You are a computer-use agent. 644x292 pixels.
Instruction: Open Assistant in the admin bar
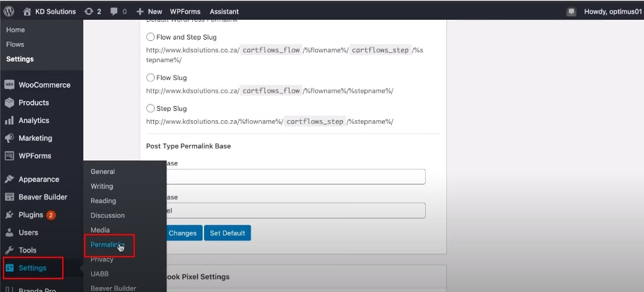(224, 11)
